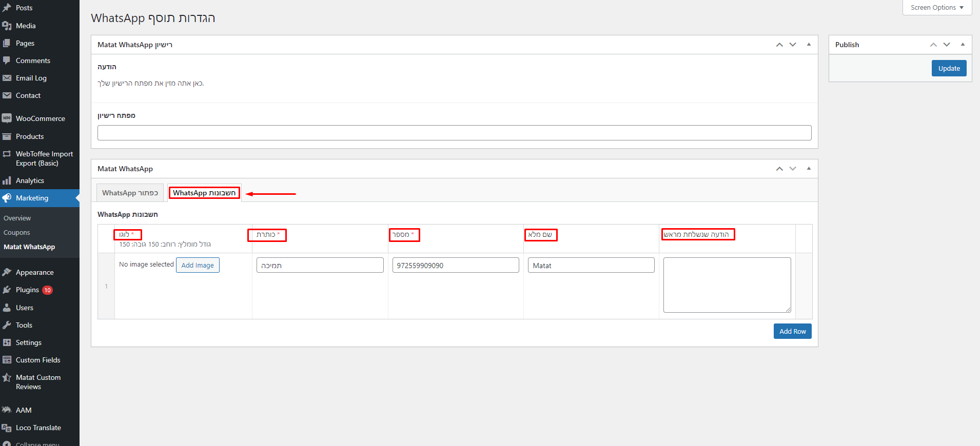The image size is (980, 446).
Task: Click the Analytics bar chart icon
Action: coord(7,180)
